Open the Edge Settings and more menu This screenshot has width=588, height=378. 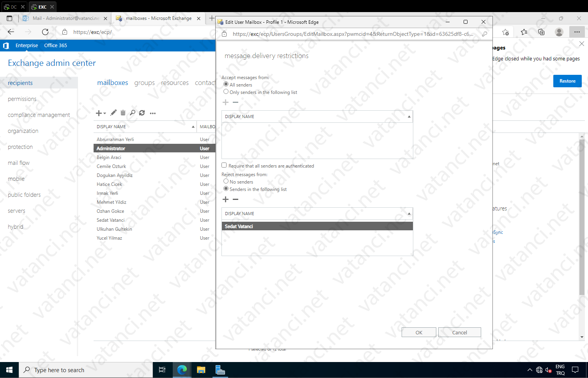pyautogui.click(x=577, y=32)
